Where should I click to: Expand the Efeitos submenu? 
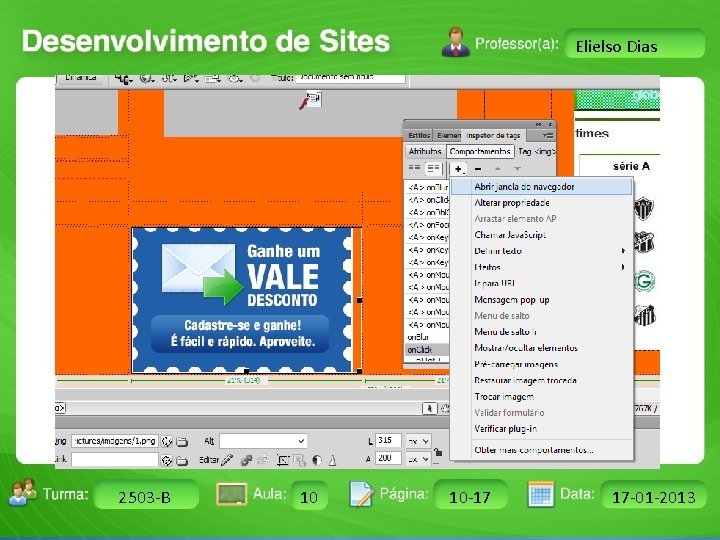click(x=623, y=267)
